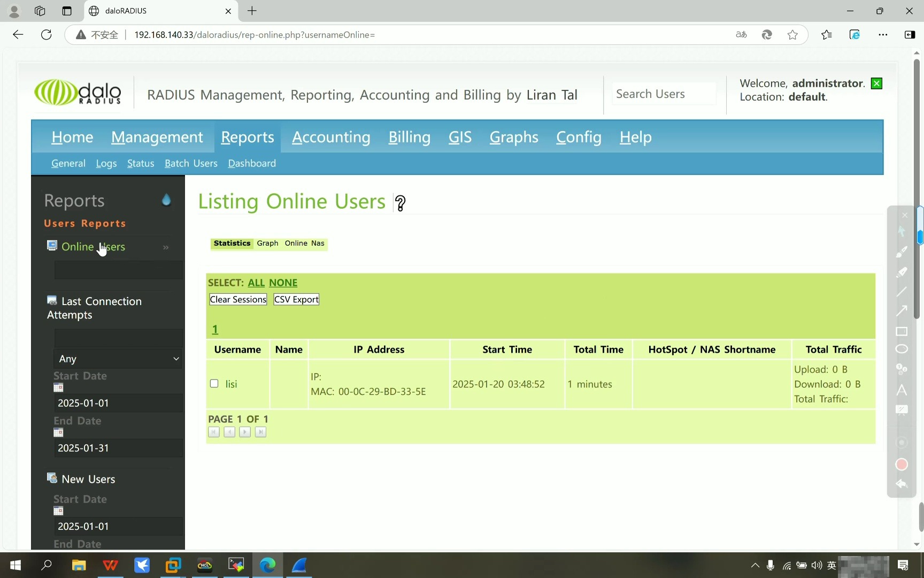Open the Listing Online Users help icon
924x578 pixels.
click(400, 203)
